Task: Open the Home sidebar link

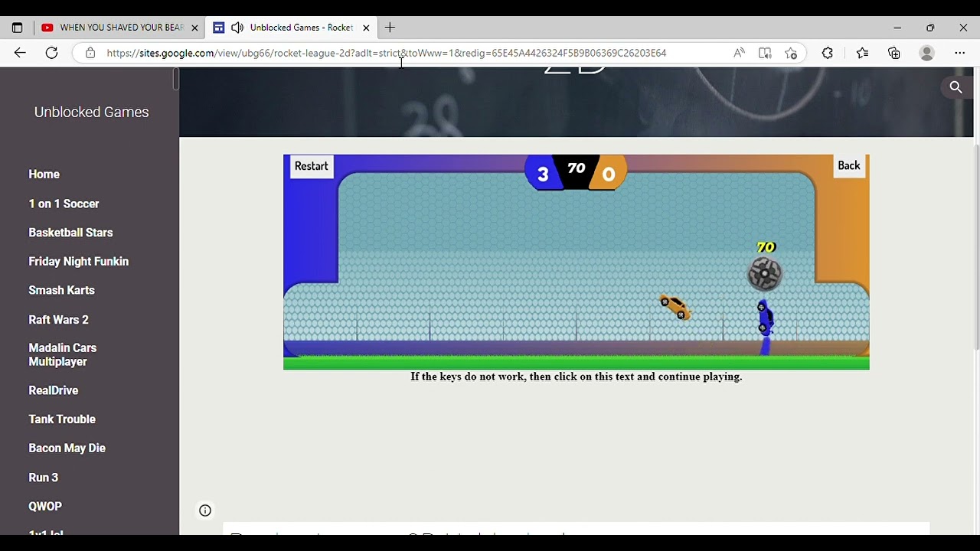Action: point(44,174)
